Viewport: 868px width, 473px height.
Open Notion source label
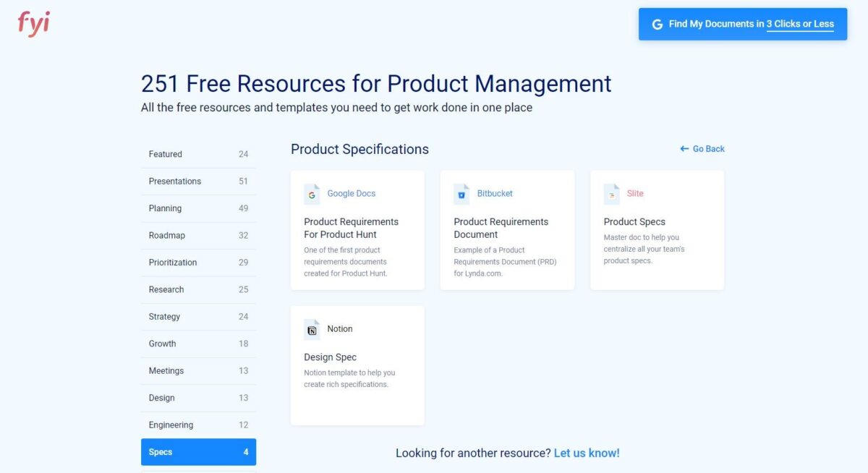click(340, 329)
